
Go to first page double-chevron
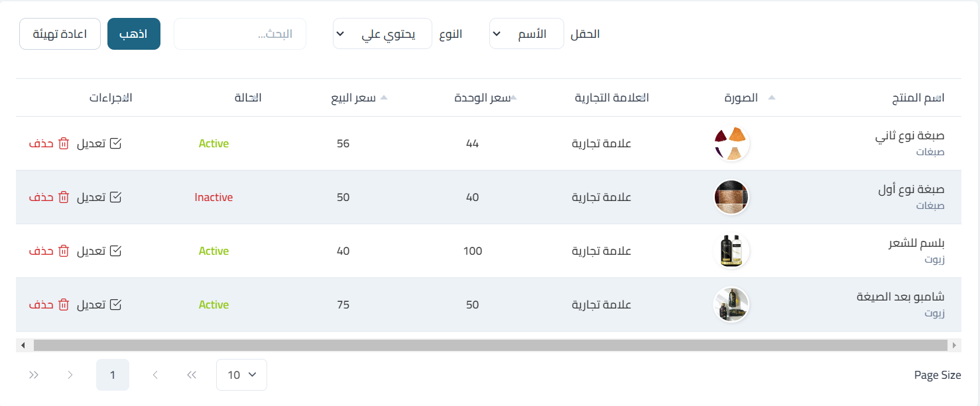point(192,375)
